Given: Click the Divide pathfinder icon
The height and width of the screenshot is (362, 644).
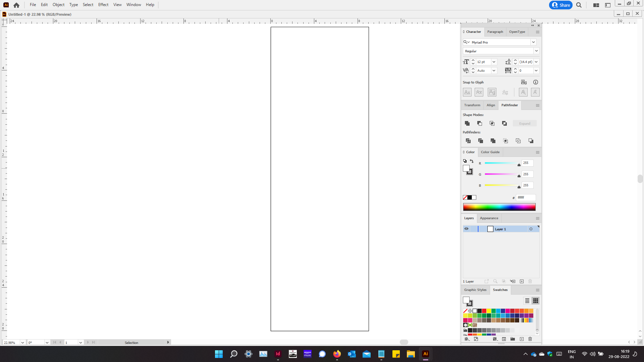Looking at the screenshot, I should click(468, 140).
